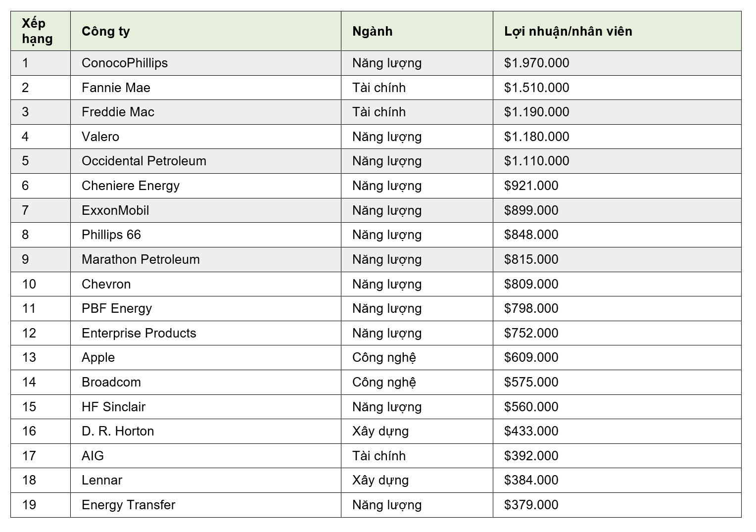This screenshot has width=756, height=532.
Task: Select the Valero company name
Action: point(100,137)
